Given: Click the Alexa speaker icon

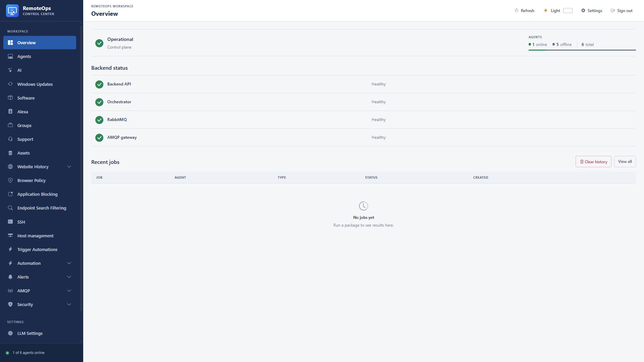Looking at the screenshot, I should tap(10, 112).
